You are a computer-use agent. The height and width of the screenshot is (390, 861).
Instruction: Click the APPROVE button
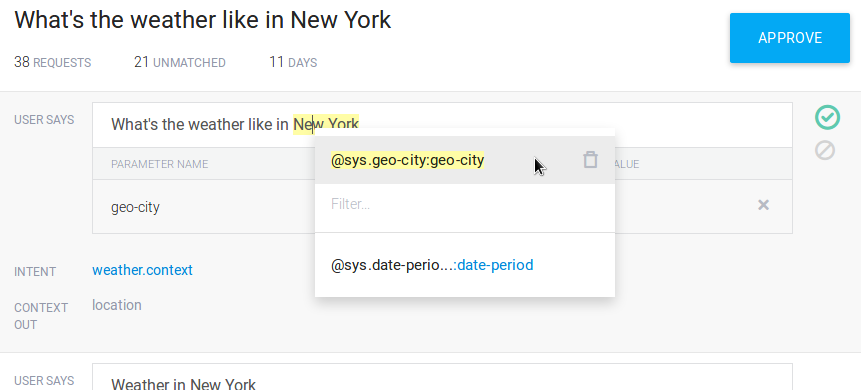790,38
